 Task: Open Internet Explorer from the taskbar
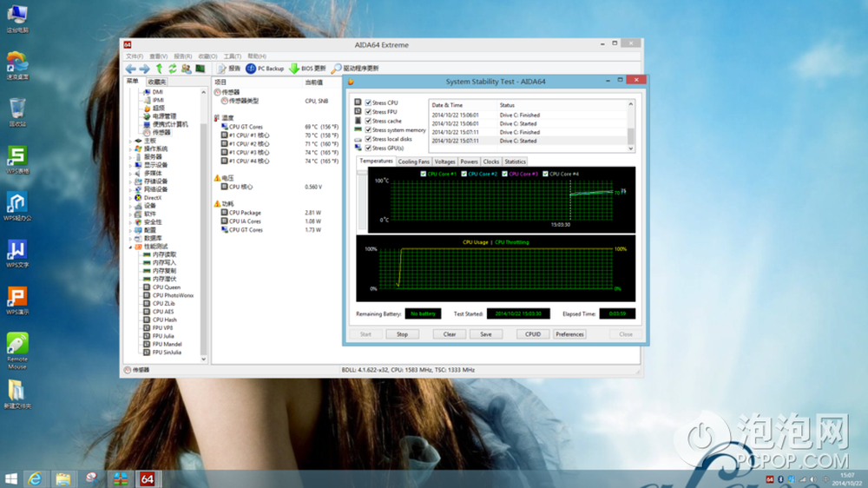point(35,478)
